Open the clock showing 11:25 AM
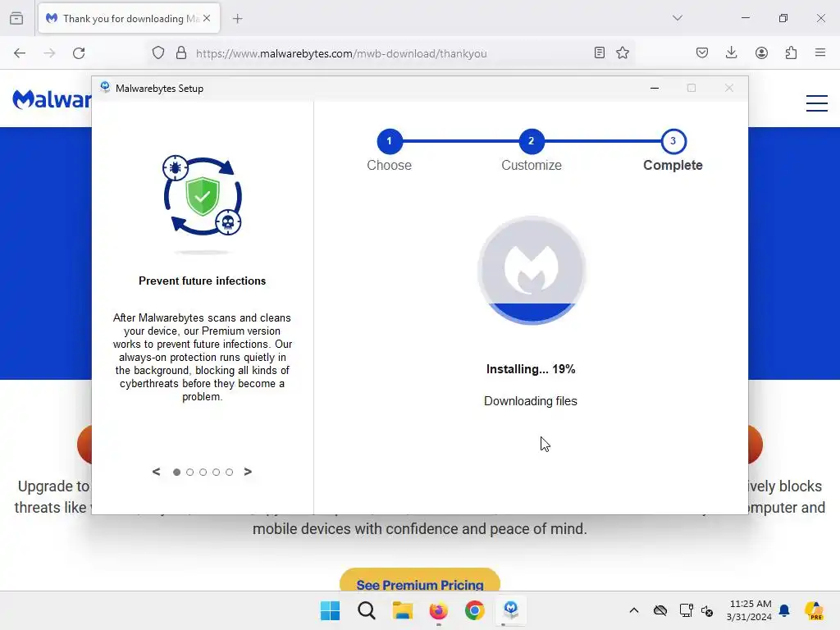This screenshot has width=840, height=630. 750,610
